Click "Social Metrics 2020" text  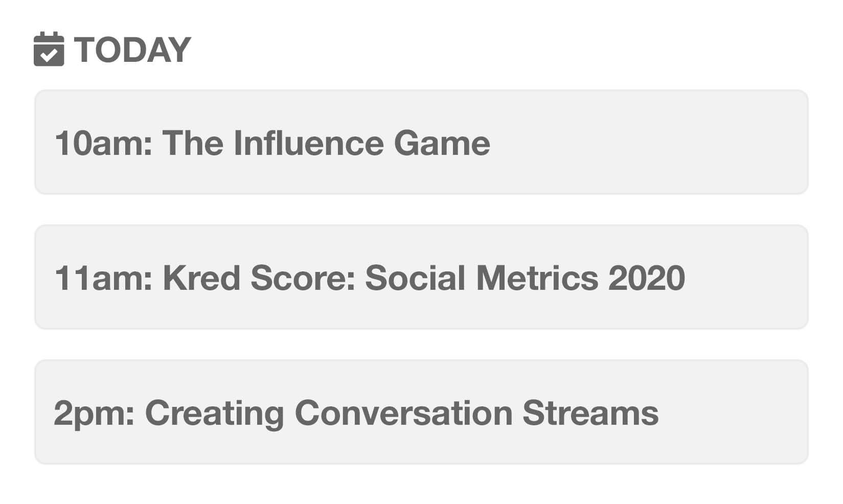tap(525, 278)
